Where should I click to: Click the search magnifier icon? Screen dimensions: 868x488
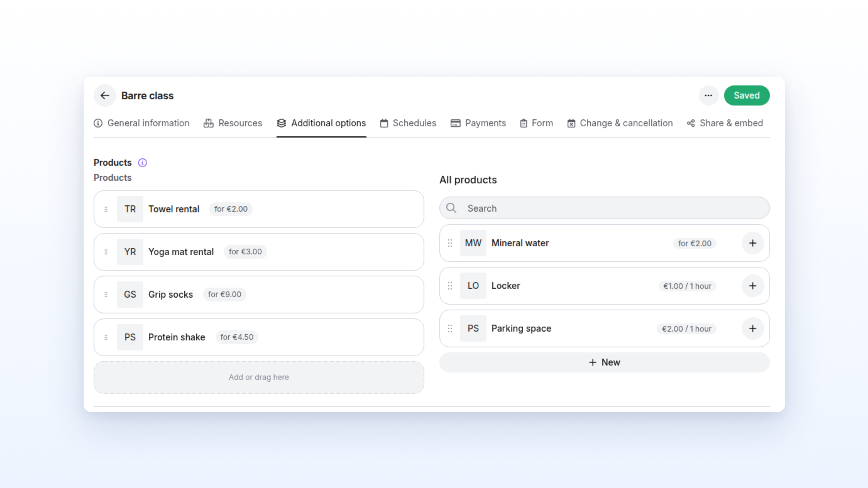[x=451, y=208]
